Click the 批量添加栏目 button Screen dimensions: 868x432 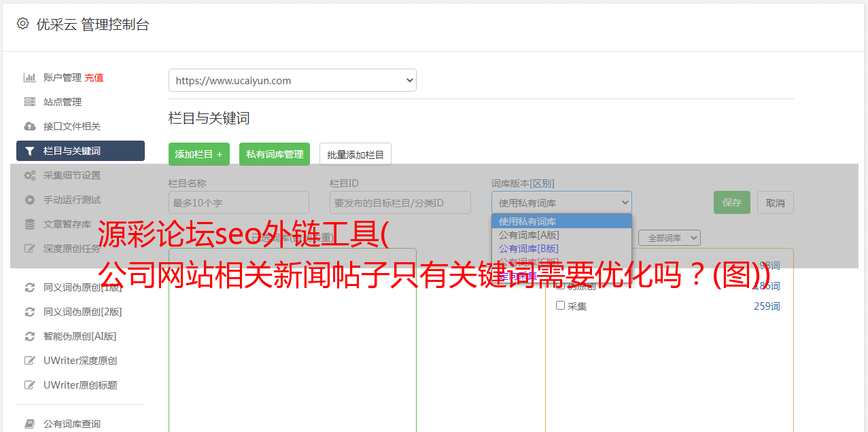point(355,154)
